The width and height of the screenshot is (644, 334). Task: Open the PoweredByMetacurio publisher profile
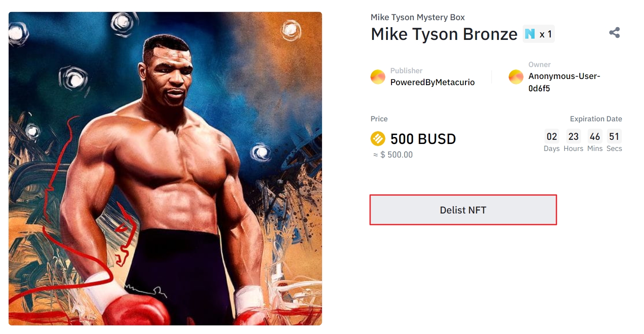(432, 82)
